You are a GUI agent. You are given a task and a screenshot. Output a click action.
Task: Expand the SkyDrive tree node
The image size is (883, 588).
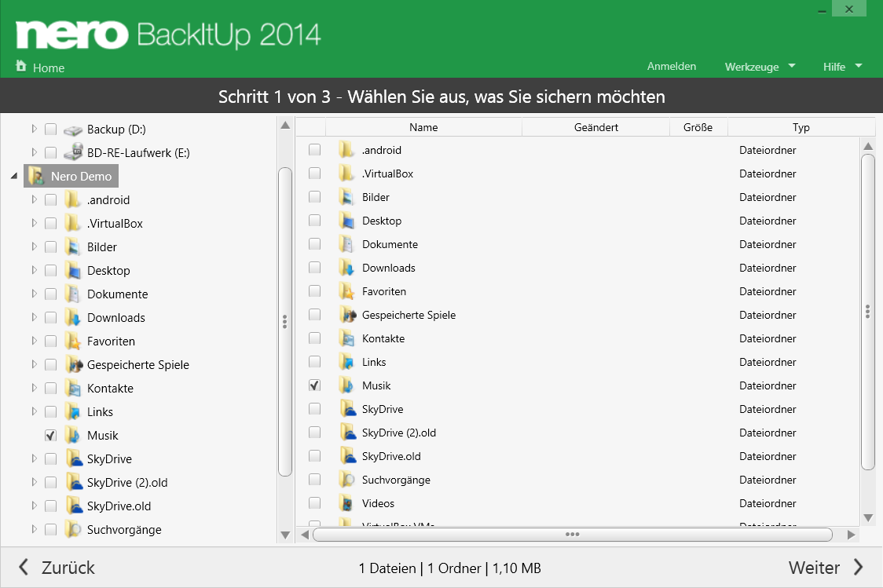[x=34, y=458]
